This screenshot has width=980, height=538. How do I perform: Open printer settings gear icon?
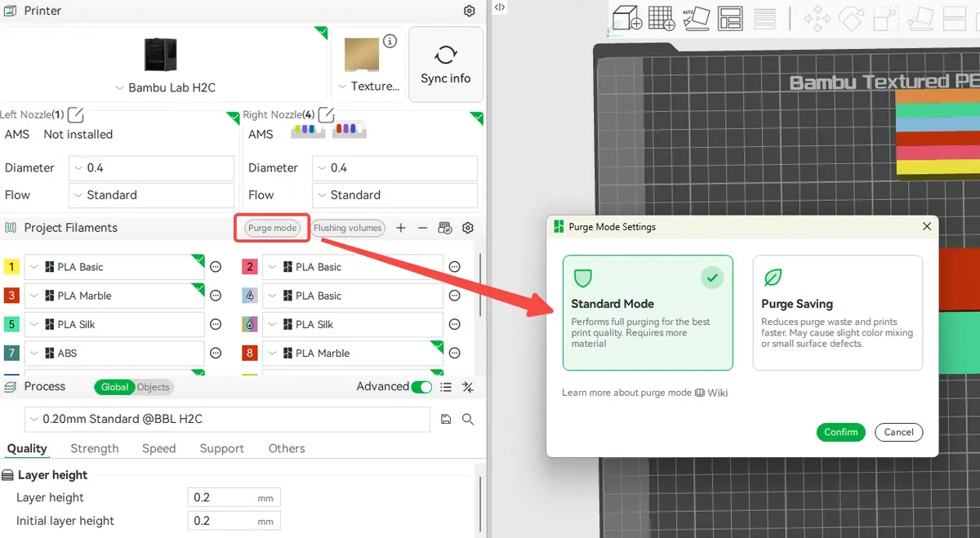pyautogui.click(x=469, y=11)
